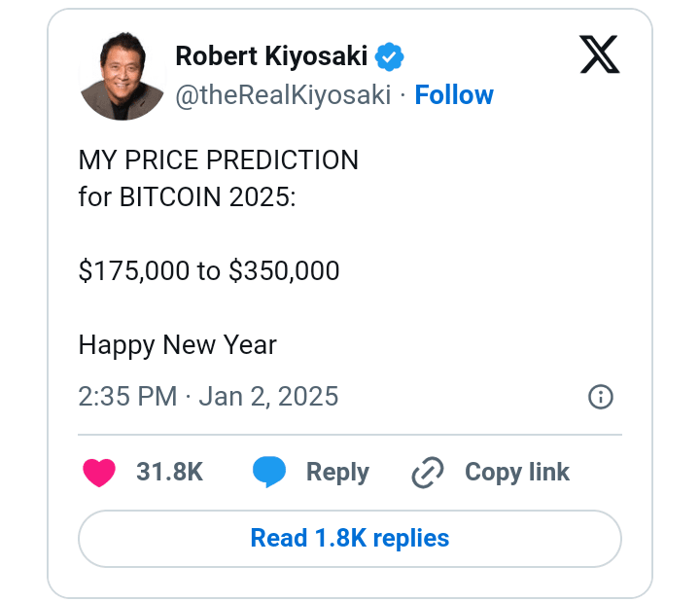This screenshot has height=602, width=700.
Task: Click the divider line above the like row
Action: click(x=350, y=434)
